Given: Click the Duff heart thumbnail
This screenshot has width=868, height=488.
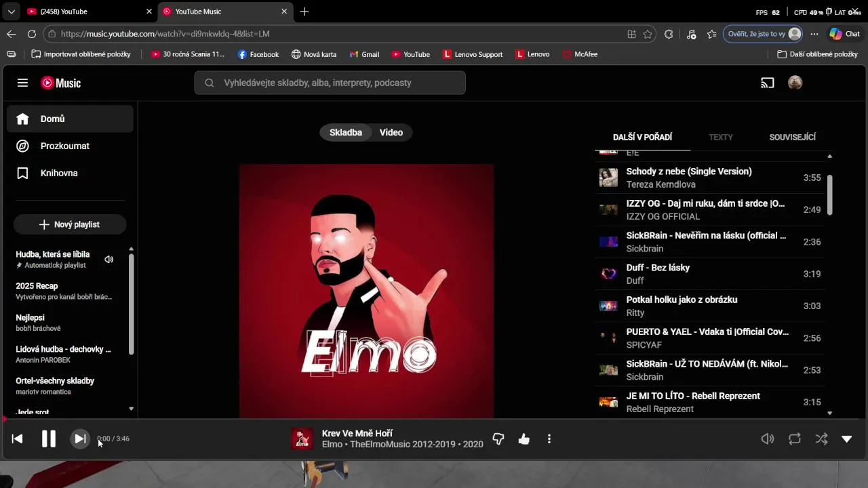Looking at the screenshot, I should (x=608, y=274).
